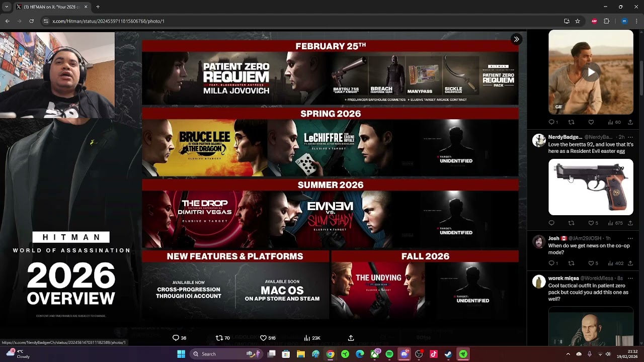
Task: Open the Chrome extensions puzzle menu
Action: 606,21
